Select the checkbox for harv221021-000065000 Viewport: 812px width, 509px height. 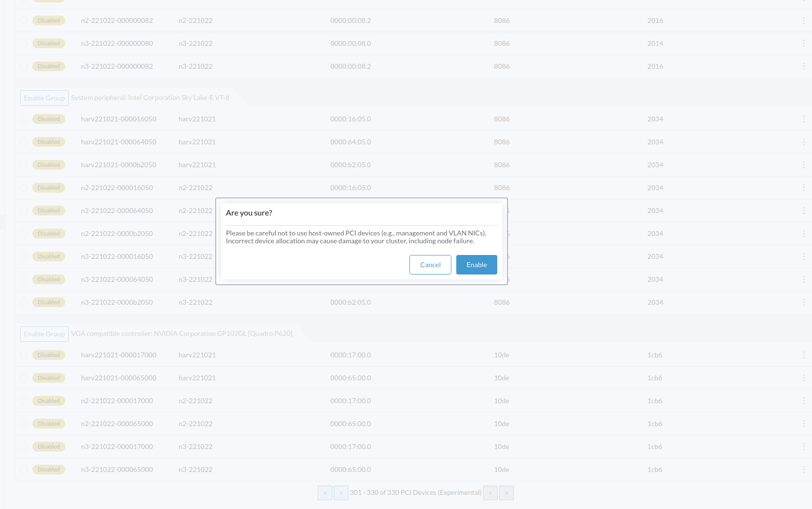pyautogui.click(x=23, y=378)
